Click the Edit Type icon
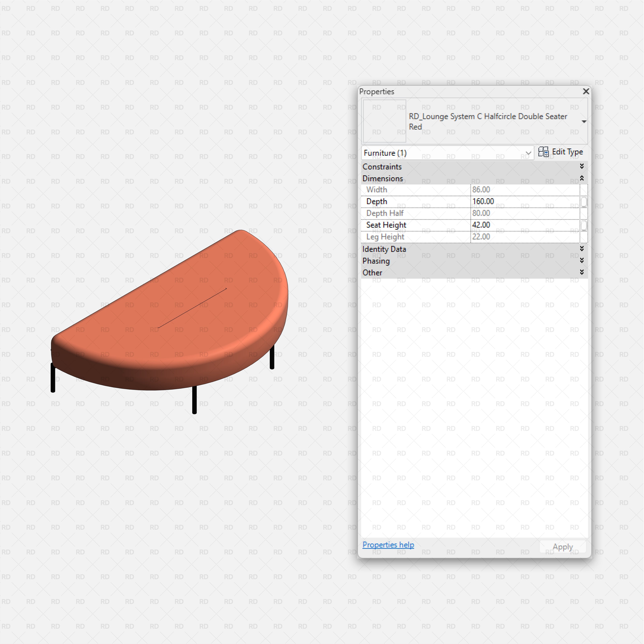Screen dimensions: 644x644 tap(543, 152)
